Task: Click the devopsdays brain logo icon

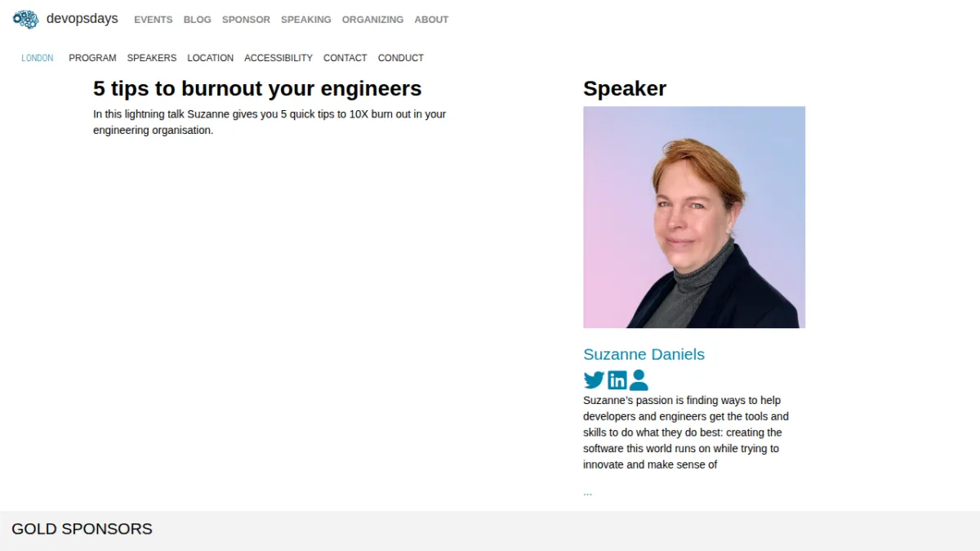Action: (25, 19)
